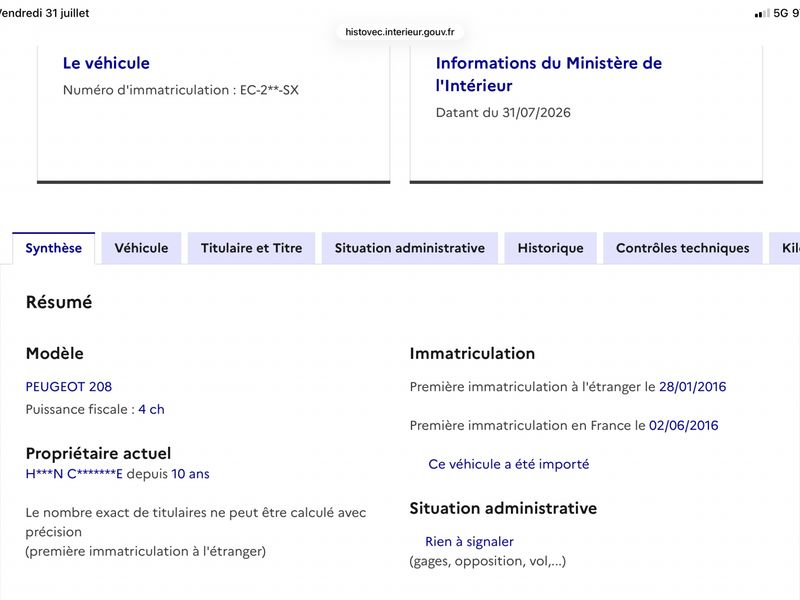
Task: Click the PEUGEOT 208 model text
Action: [x=69, y=387]
